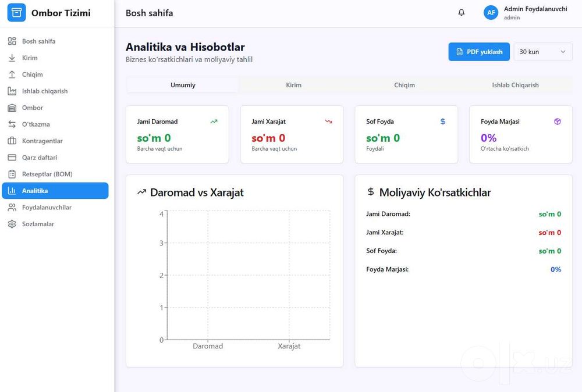Click the Bosh sahifa header breadcrumb title
582x392 pixels.
(x=149, y=13)
